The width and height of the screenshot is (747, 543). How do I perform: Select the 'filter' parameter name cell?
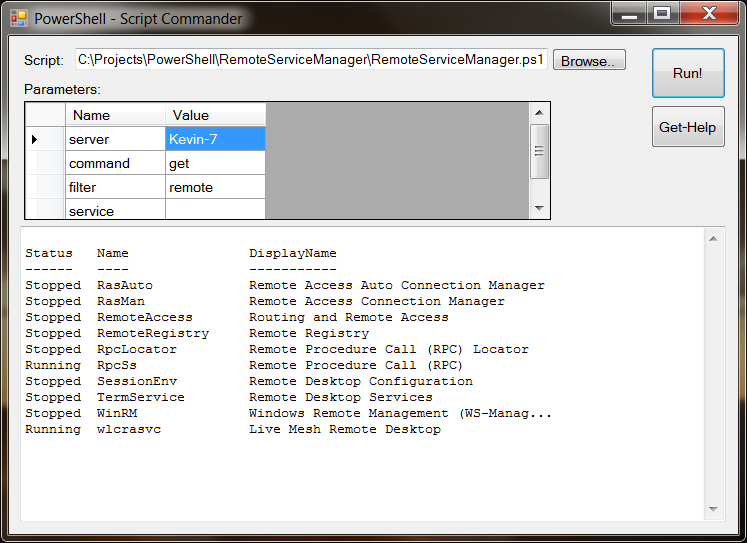tap(115, 187)
